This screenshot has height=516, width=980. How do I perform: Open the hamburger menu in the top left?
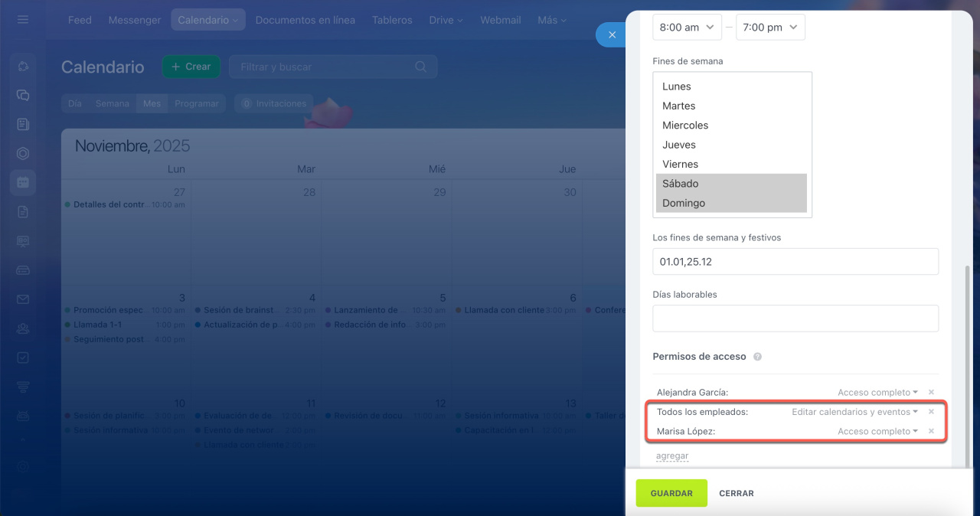click(23, 20)
